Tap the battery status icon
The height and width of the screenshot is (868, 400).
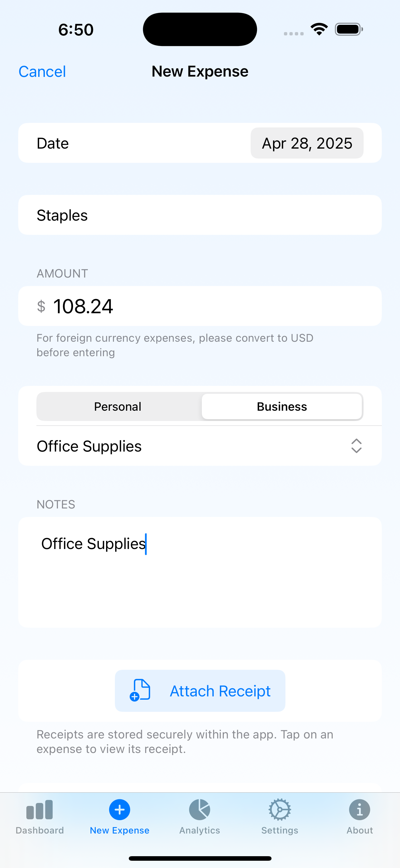click(349, 29)
